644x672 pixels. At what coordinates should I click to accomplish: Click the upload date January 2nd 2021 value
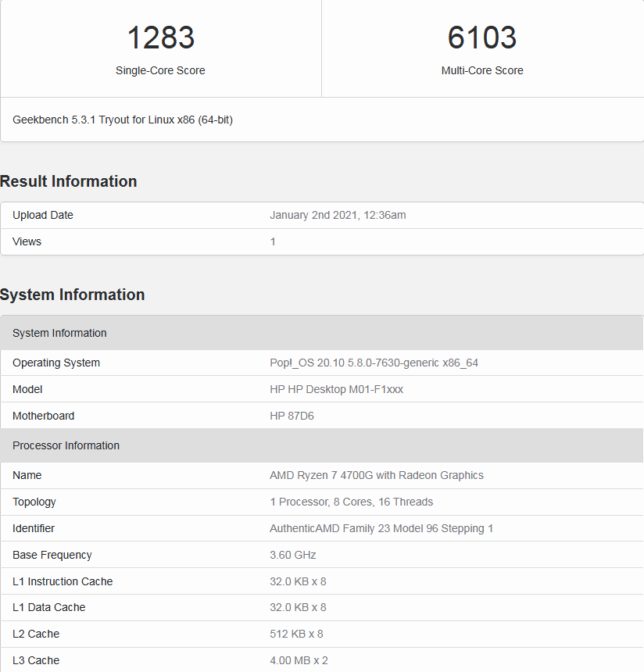click(x=338, y=215)
